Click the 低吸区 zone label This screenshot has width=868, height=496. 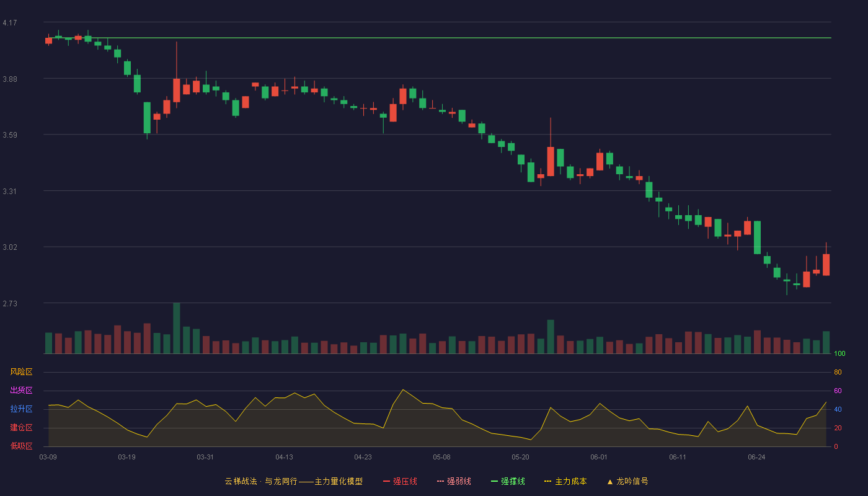(x=21, y=446)
